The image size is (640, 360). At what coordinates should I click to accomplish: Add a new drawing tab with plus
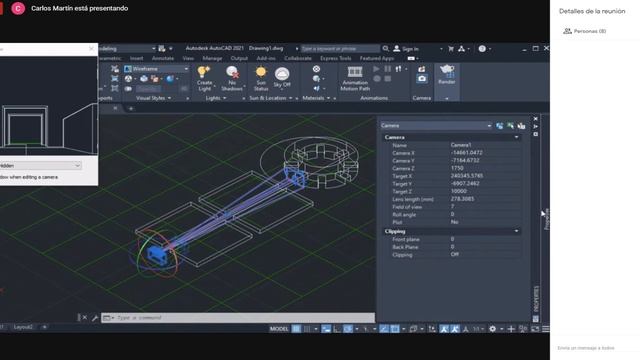pyautogui.click(x=131, y=108)
